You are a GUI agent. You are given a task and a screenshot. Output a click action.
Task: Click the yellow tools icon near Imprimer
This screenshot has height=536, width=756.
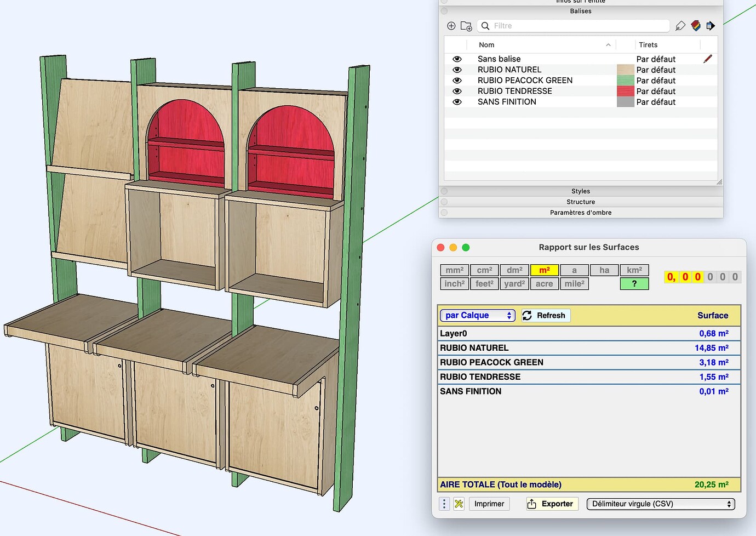click(458, 503)
